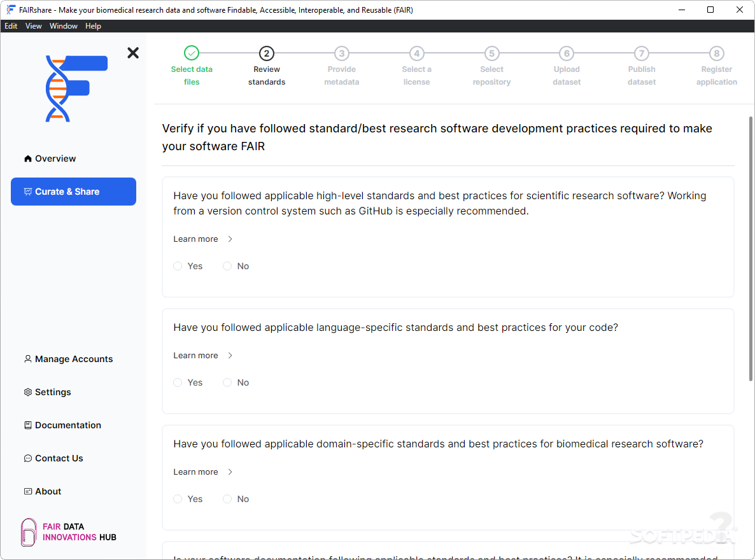755x560 pixels.
Task: Select Yes for domain-specific standards question
Action: tap(178, 499)
